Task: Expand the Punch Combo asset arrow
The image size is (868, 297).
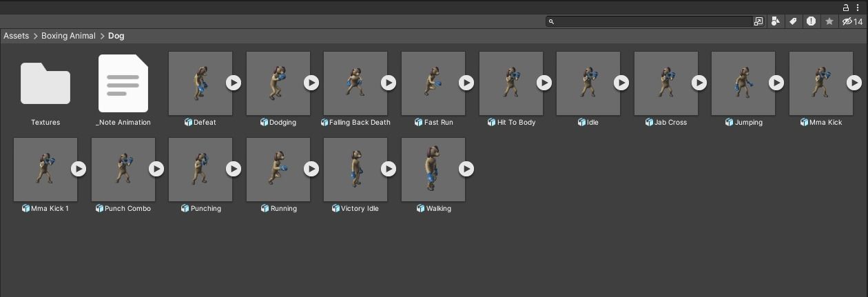Action: pos(156,169)
